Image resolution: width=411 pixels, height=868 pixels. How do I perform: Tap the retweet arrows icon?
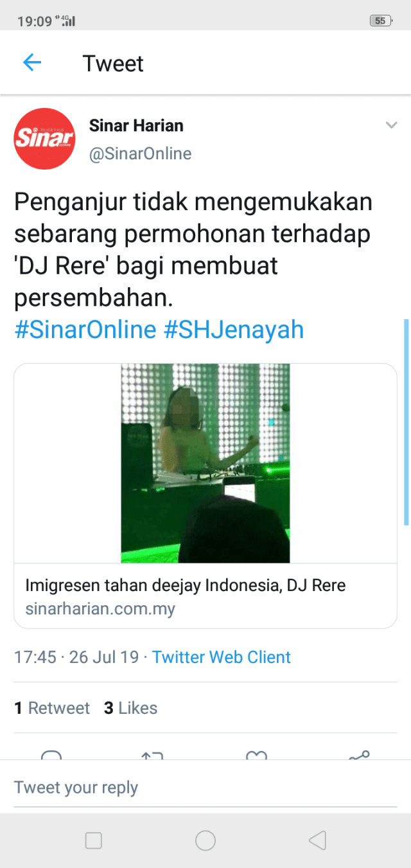tap(152, 756)
